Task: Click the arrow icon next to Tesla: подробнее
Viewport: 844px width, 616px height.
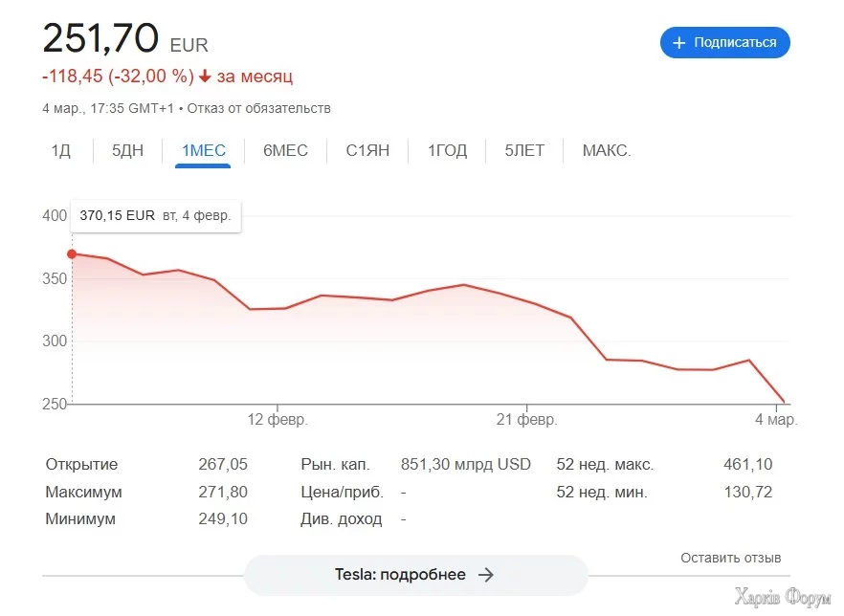Action: (486, 575)
